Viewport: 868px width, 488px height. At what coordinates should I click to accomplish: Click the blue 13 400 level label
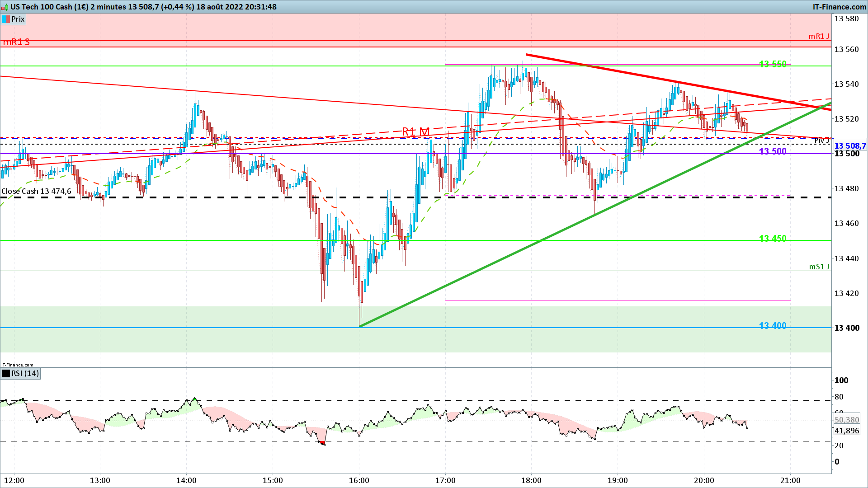[773, 325]
